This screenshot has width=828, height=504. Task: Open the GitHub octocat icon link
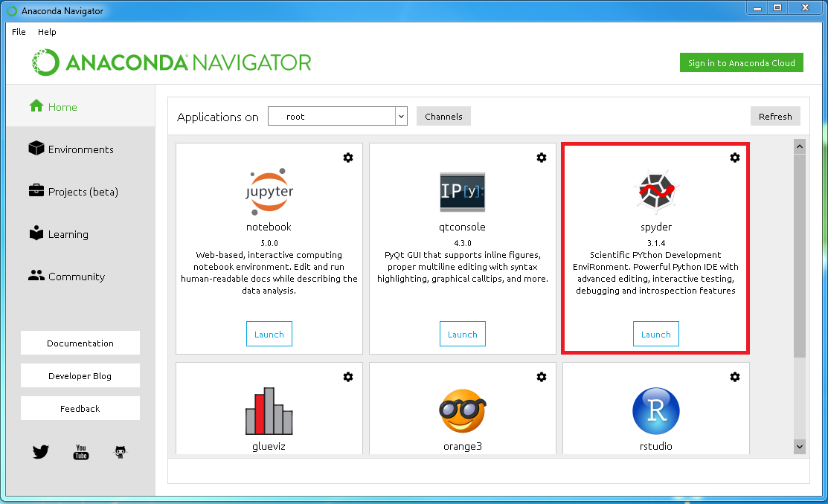point(120,452)
